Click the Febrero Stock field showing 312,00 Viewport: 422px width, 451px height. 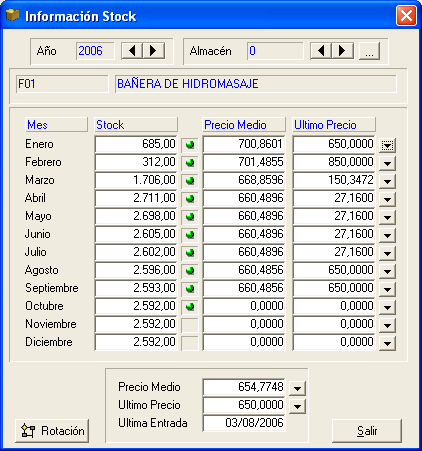click(136, 162)
